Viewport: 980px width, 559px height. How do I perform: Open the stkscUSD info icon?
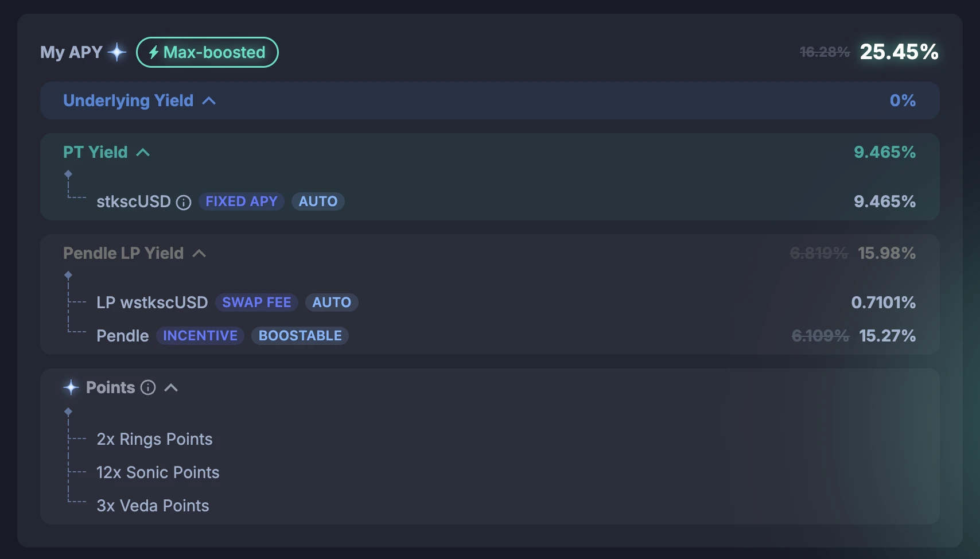click(184, 203)
